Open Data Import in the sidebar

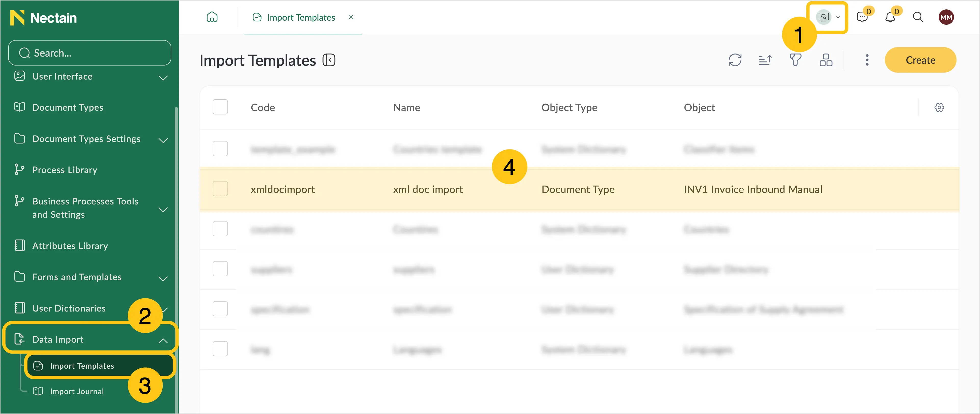pos(58,340)
